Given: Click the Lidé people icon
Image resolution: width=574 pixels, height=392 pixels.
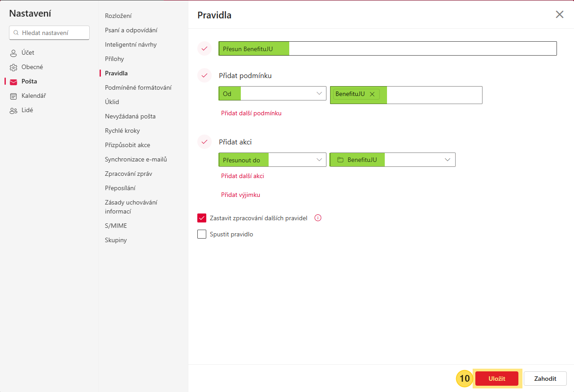Looking at the screenshot, I should tap(13, 110).
